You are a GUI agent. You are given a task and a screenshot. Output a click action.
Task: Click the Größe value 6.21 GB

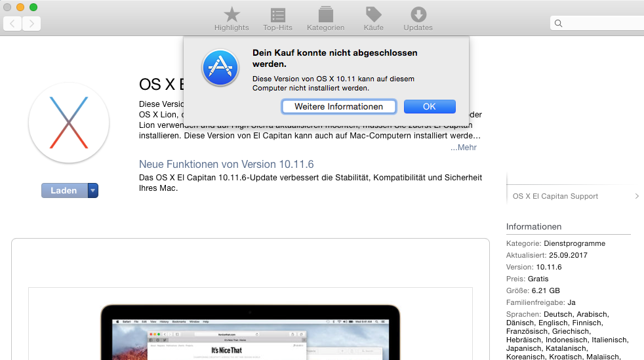coord(546,290)
